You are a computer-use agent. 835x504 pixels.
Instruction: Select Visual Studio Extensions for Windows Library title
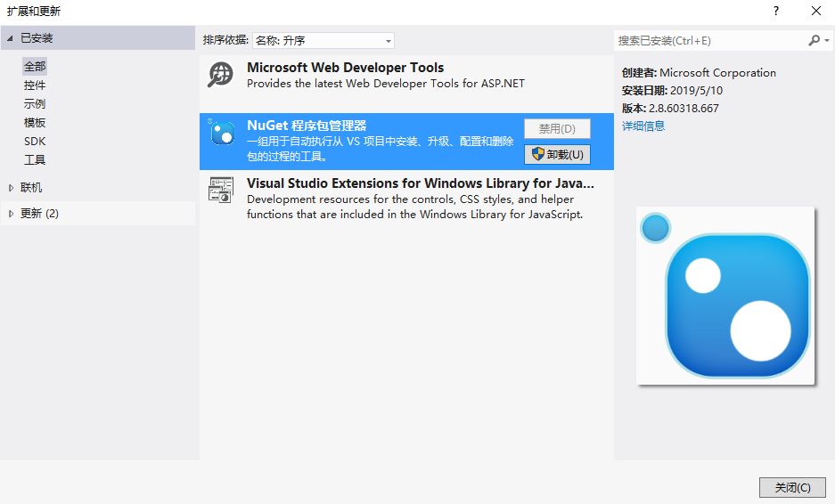(x=420, y=183)
